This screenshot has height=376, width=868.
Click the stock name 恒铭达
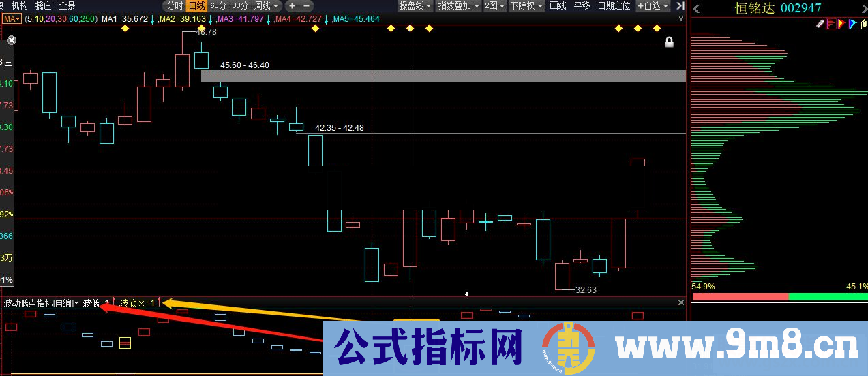[x=755, y=8]
